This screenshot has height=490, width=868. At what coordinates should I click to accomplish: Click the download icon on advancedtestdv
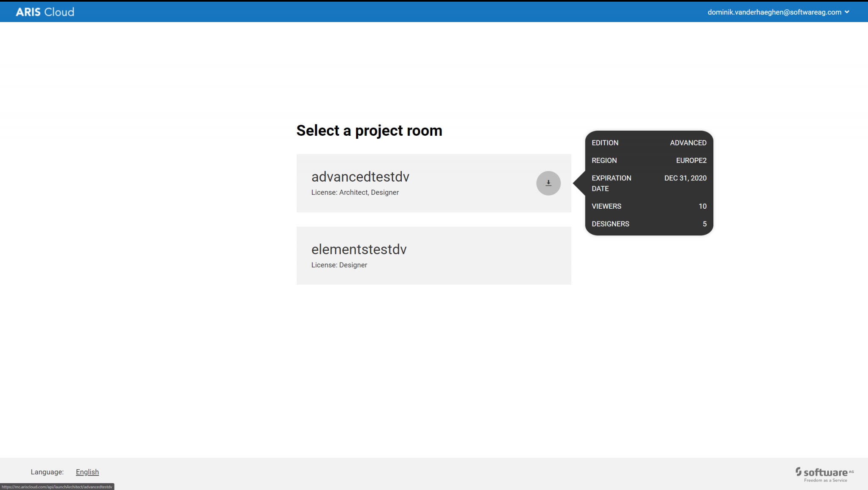tap(548, 183)
